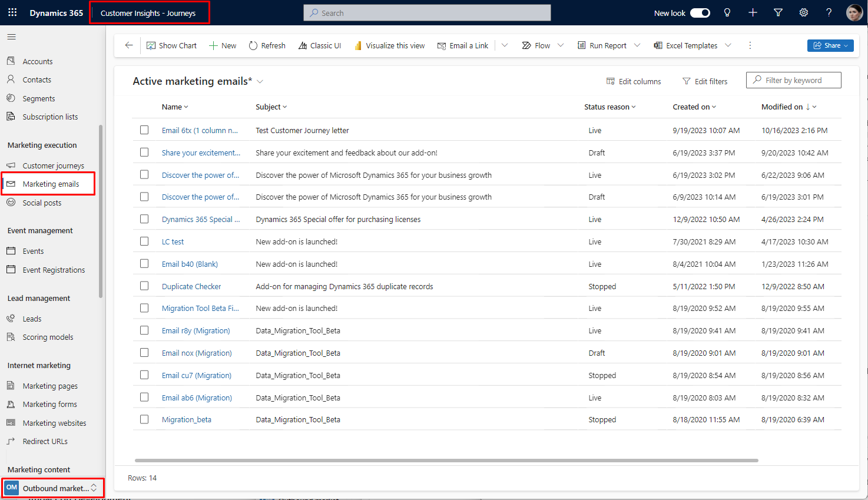This screenshot has width=868, height=500.
Task: Refresh the email list
Action: 267,45
